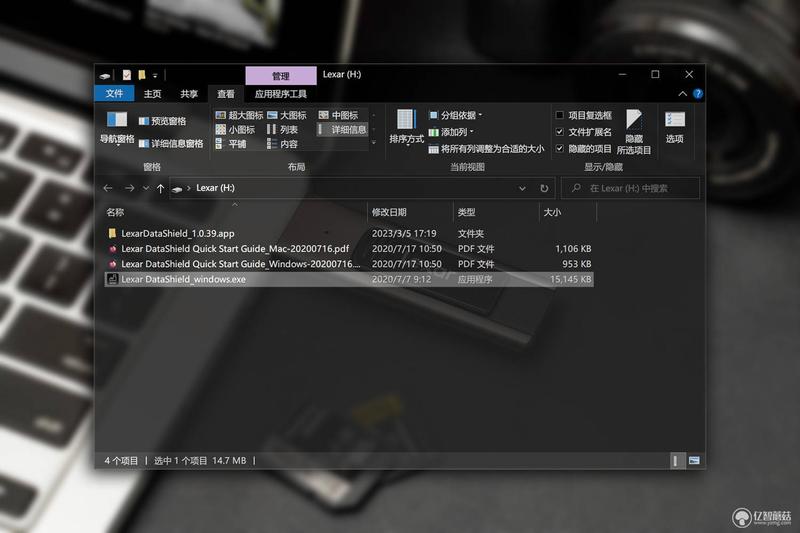
Task: Toggle the 详细信息窗格 pane
Action: click(171, 144)
